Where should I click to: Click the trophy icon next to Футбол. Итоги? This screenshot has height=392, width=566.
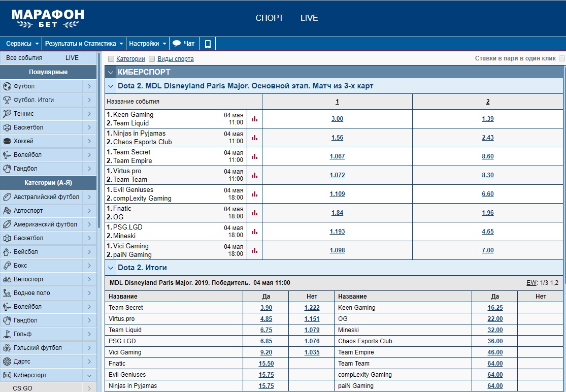[x=7, y=100]
